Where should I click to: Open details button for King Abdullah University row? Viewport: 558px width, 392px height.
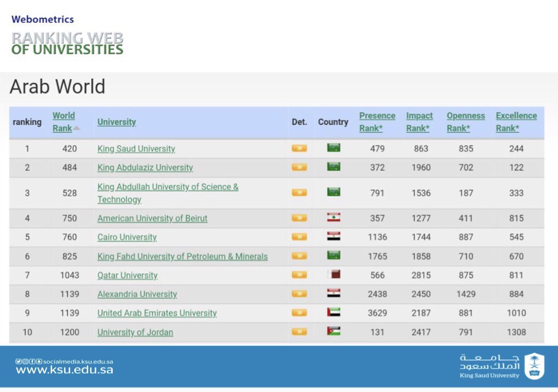299,192
